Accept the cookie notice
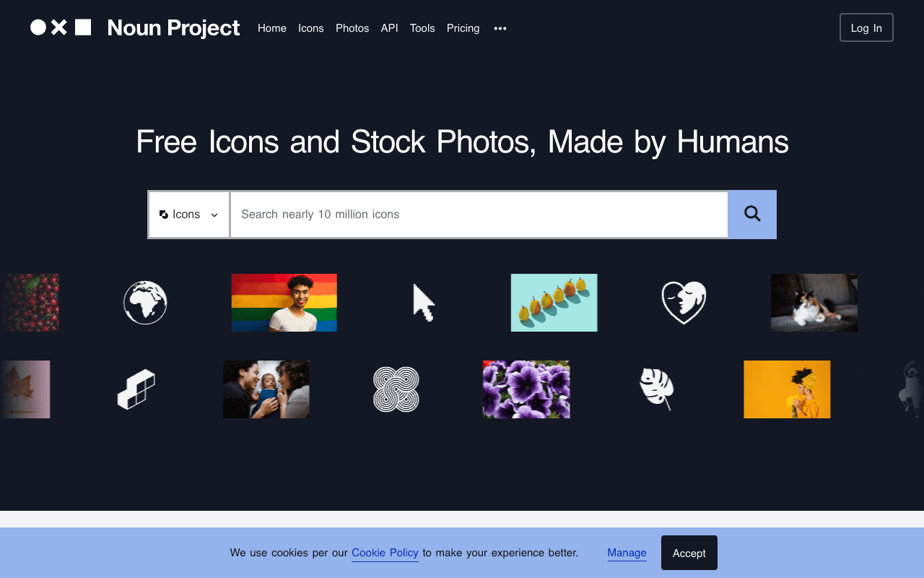This screenshot has height=578, width=924. [x=689, y=553]
